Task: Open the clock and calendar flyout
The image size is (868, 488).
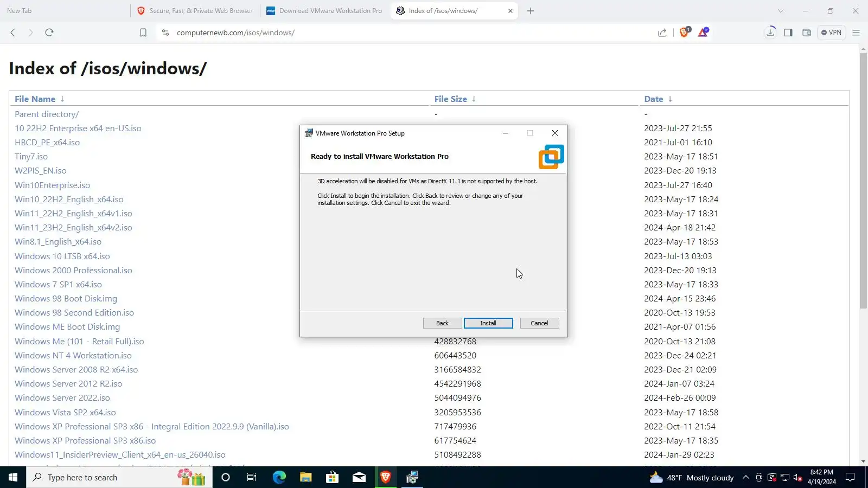Action: [821, 477]
